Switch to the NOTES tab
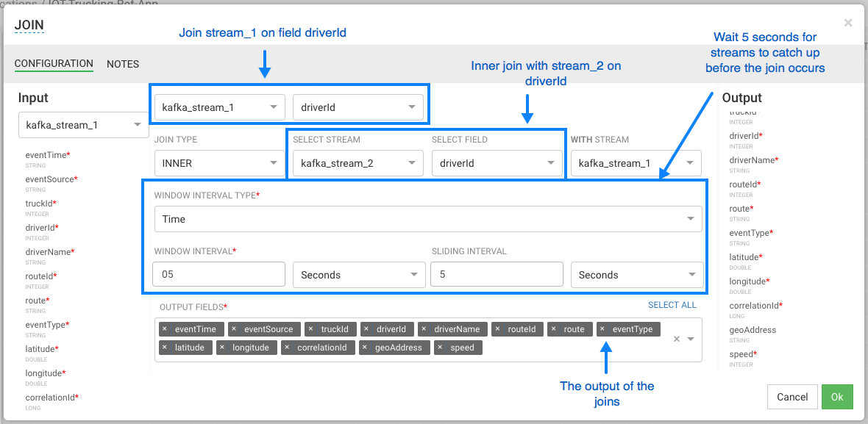This screenshot has width=868, height=424. 123,64
